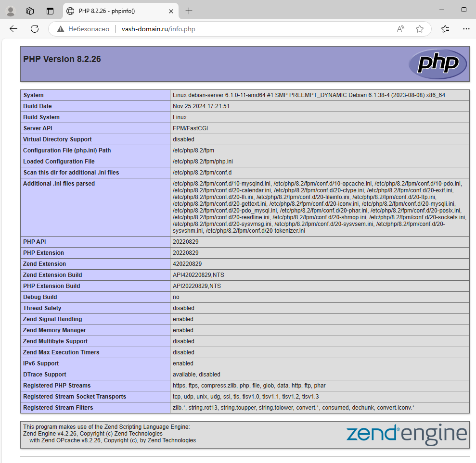
Task: Select the IPv6 Support label
Action: click(41, 363)
